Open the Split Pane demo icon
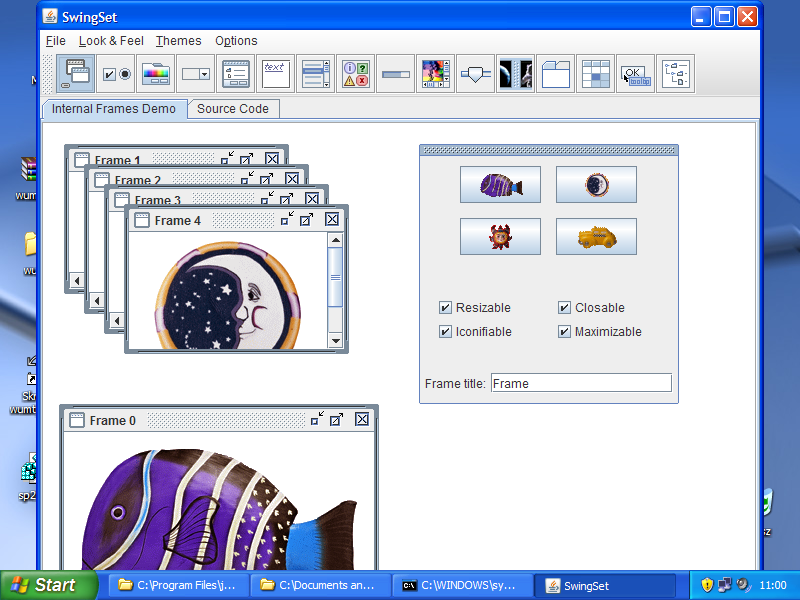This screenshot has height=600, width=800. click(515, 74)
